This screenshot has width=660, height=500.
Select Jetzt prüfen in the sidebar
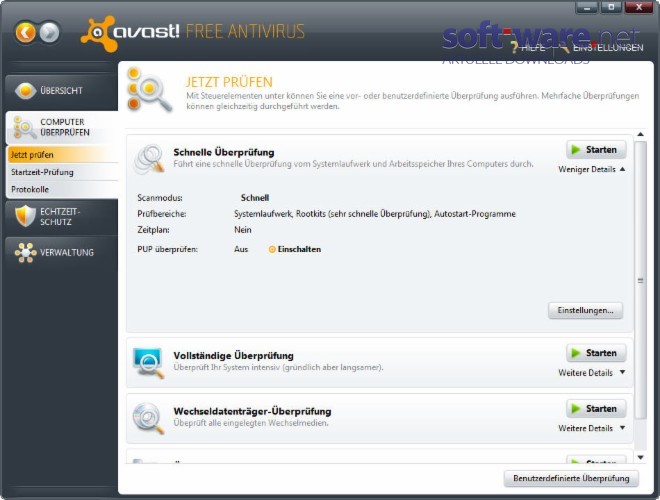[x=63, y=155]
